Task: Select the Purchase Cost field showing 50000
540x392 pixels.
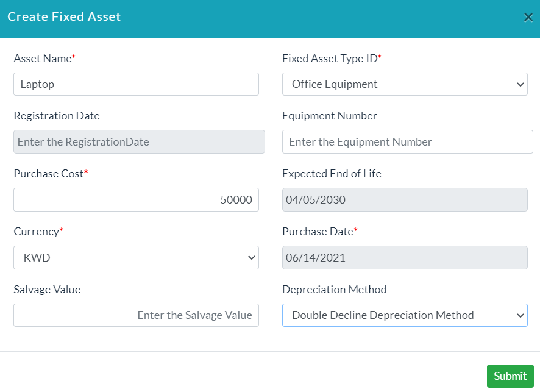Action: pos(136,199)
